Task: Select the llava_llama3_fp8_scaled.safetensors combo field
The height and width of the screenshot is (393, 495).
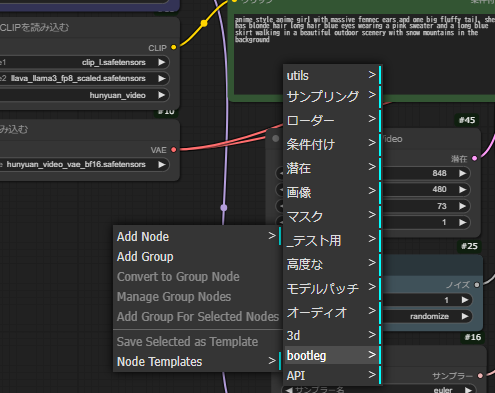Action: coord(85,78)
